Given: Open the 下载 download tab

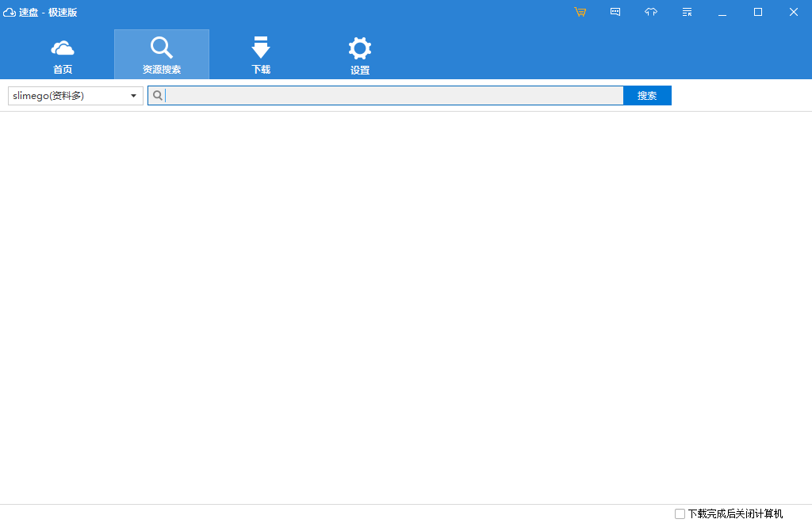Looking at the screenshot, I should [x=261, y=55].
